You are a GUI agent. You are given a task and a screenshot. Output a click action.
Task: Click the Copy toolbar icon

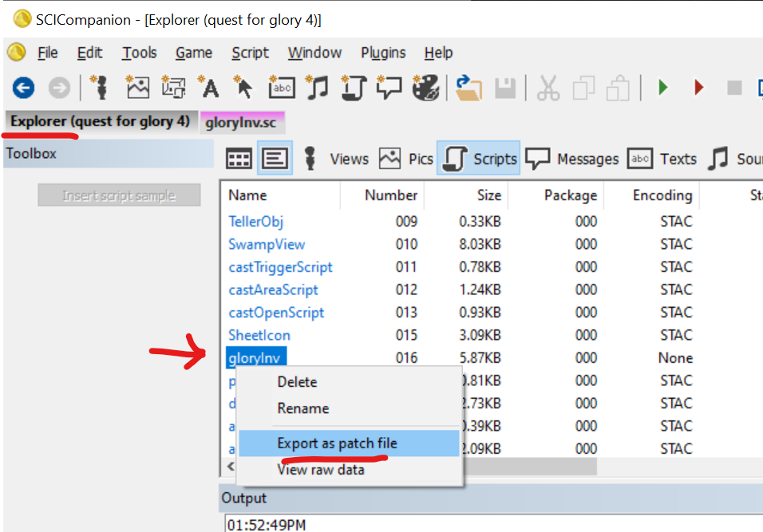pos(583,89)
